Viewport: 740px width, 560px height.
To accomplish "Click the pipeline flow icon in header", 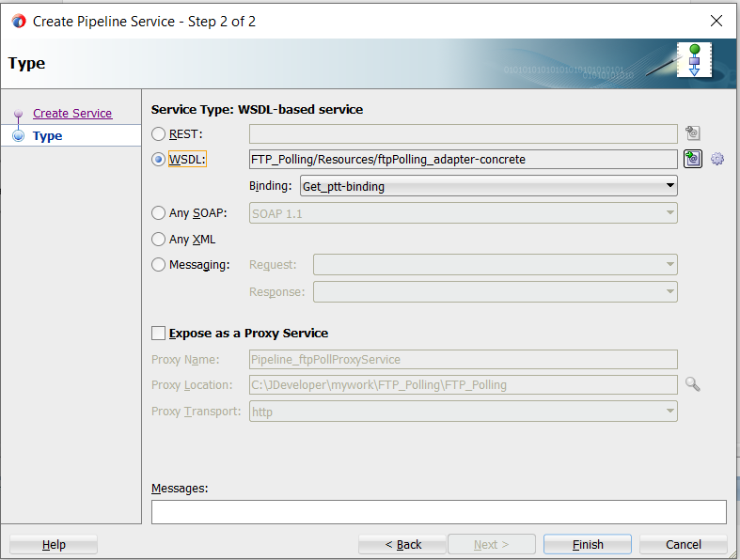I will click(694, 59).
